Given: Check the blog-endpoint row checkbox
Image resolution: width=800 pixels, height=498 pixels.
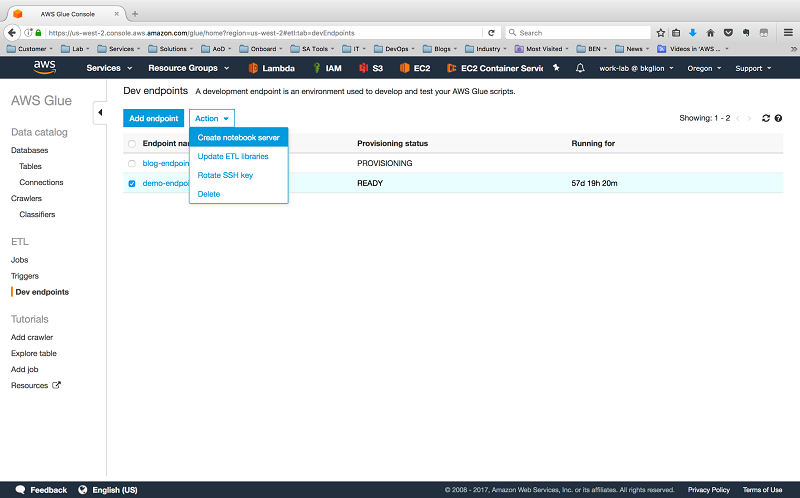Looking at the screenshot, I should pos(132,164).
